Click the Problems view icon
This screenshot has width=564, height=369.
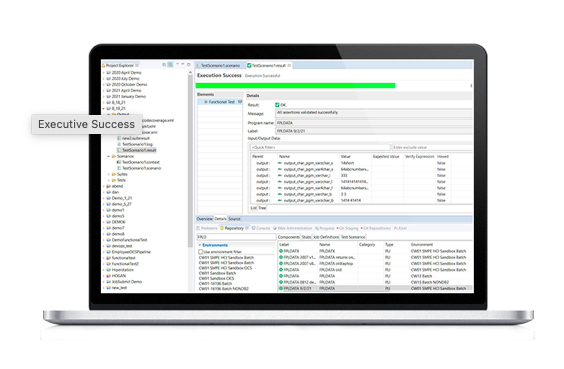click(x=198, y=228)
